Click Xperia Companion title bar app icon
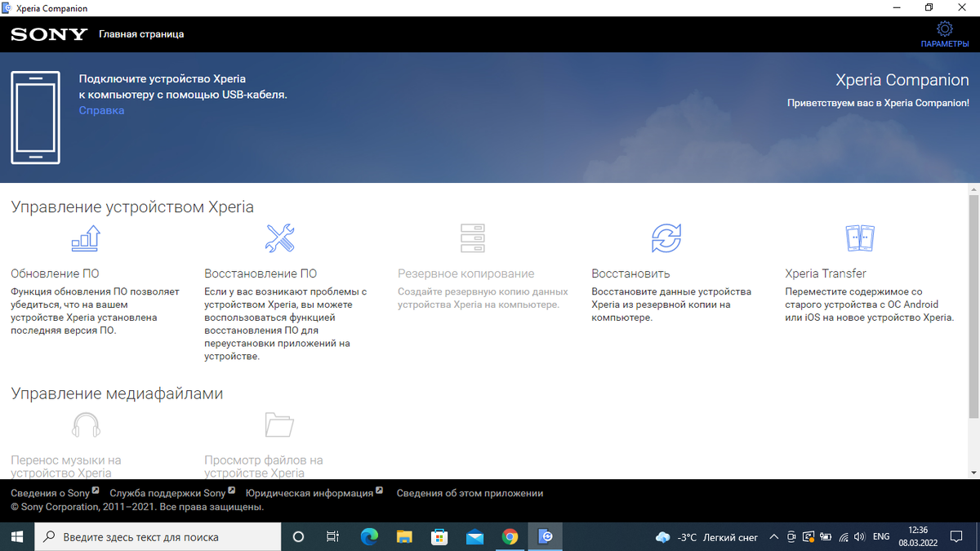 7,7
